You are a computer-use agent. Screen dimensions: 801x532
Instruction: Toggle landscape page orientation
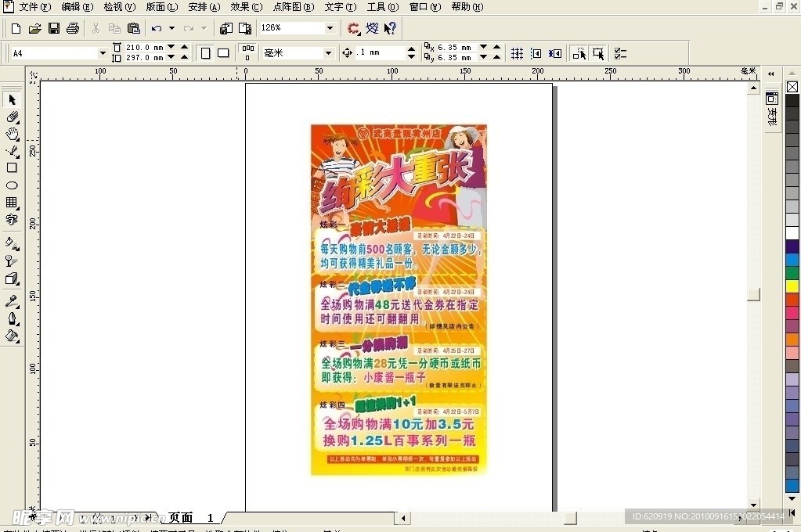[x=223, y=53]
